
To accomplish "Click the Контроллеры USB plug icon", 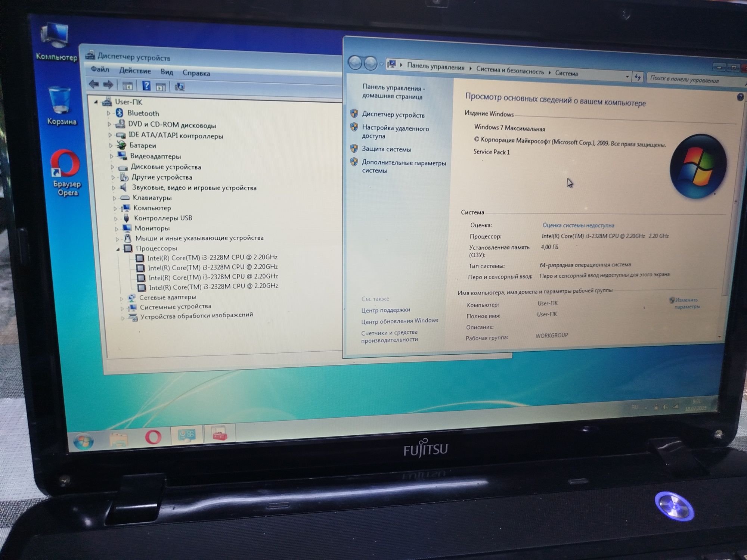I will pyautogui.click(x=126, y=218).
